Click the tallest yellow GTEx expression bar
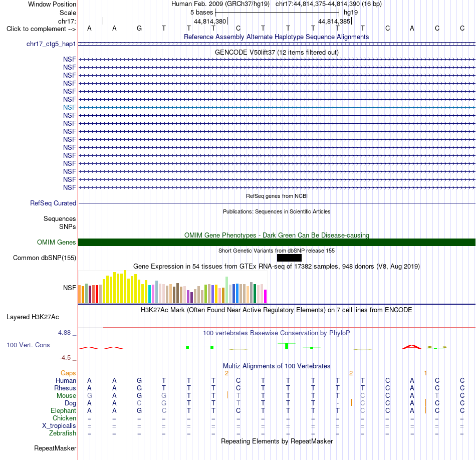 click(125, 287)
